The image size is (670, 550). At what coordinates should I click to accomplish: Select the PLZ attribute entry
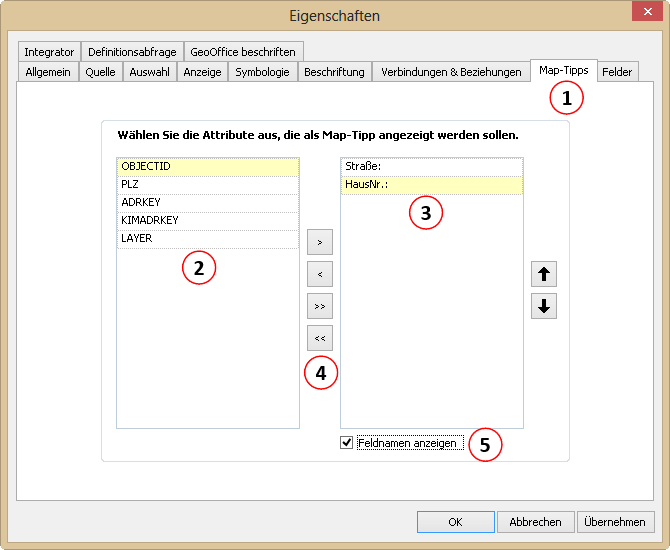(207, 184)
